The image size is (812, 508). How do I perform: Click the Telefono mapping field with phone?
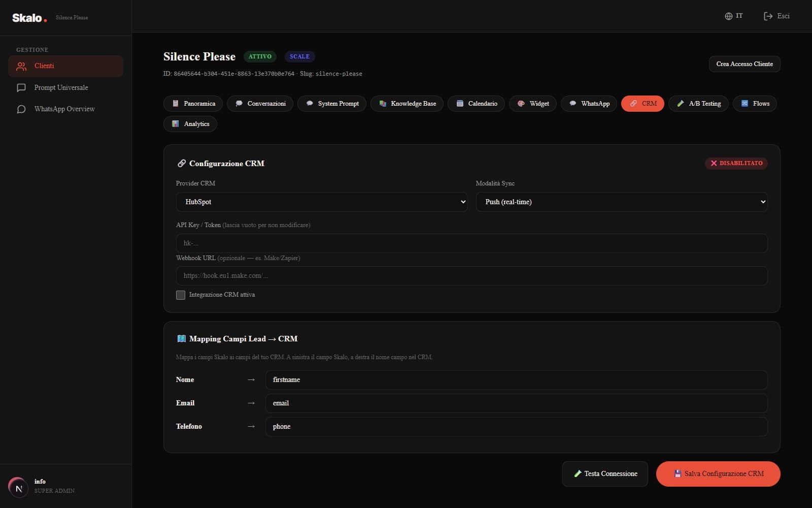(516, 427)
